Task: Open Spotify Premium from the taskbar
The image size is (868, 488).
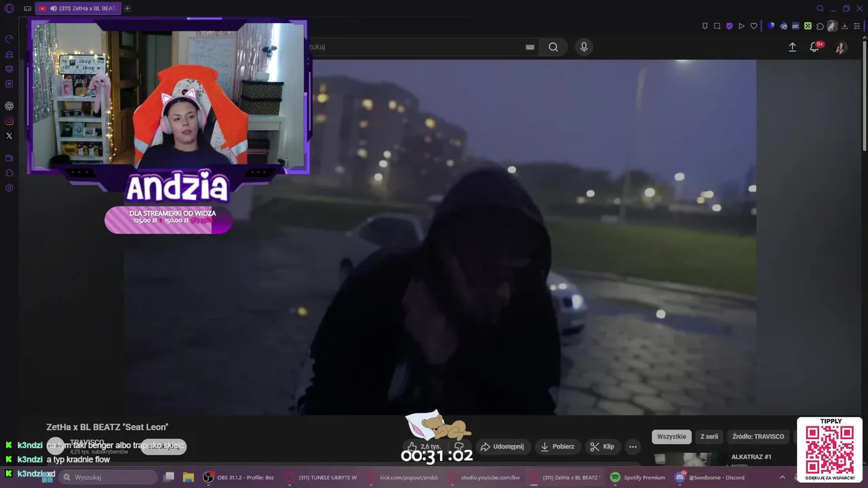Action: (637, 477)
